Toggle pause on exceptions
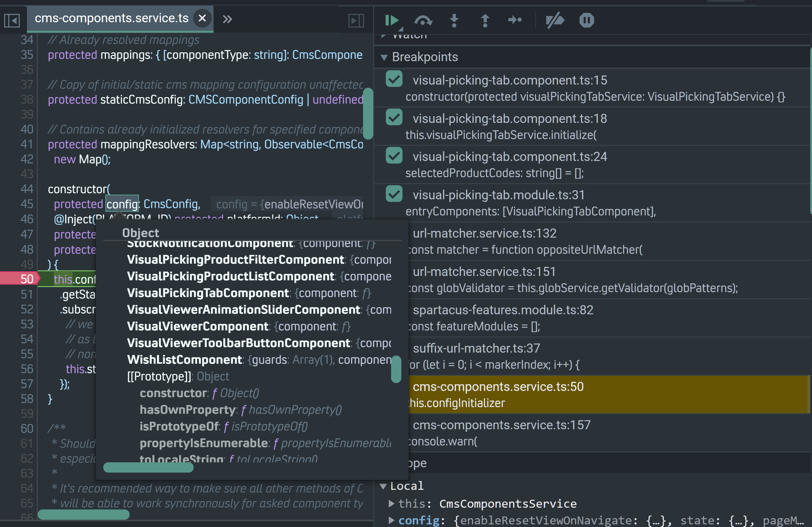The width and height of the screenshot is (812, 527). pos(586,20)
